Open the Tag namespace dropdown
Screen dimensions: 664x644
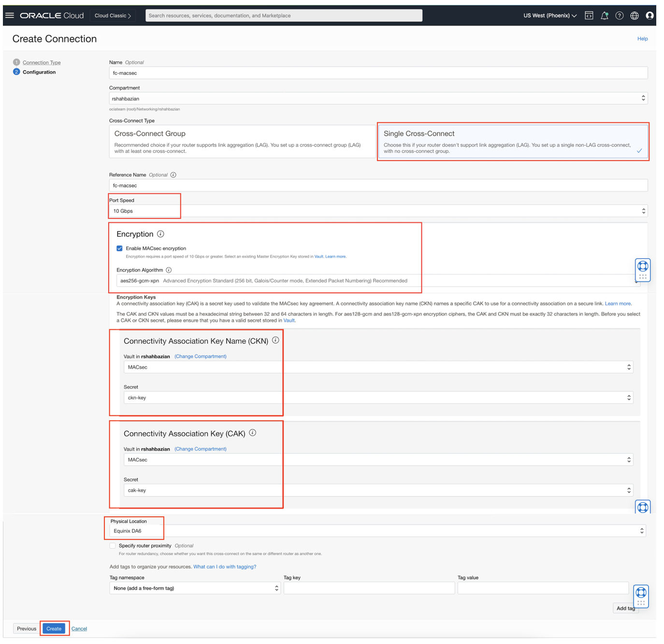195,588
